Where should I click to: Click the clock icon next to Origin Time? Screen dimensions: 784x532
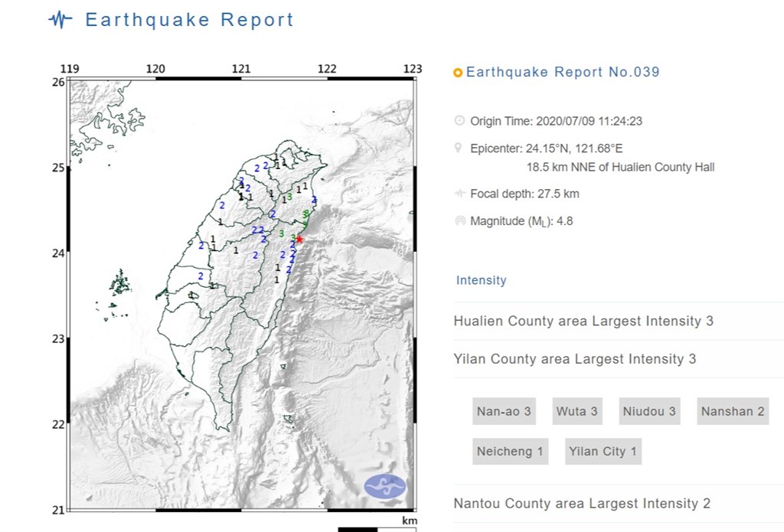(459, 120)
